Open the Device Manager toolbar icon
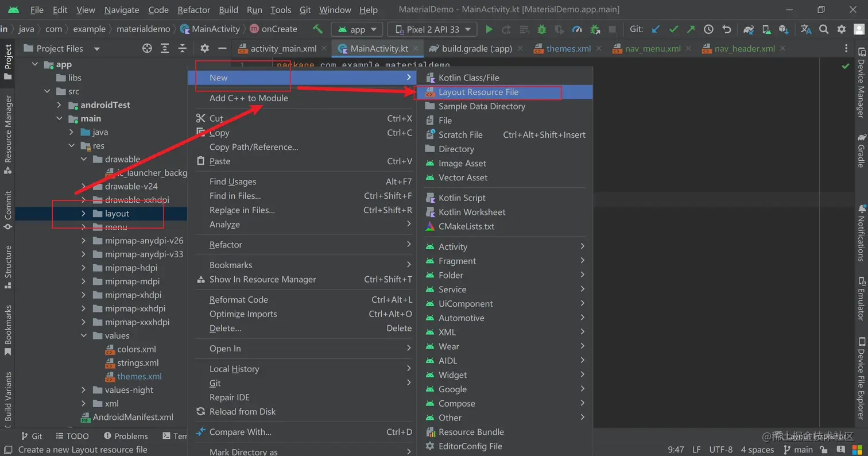 (x=766, y=29)
